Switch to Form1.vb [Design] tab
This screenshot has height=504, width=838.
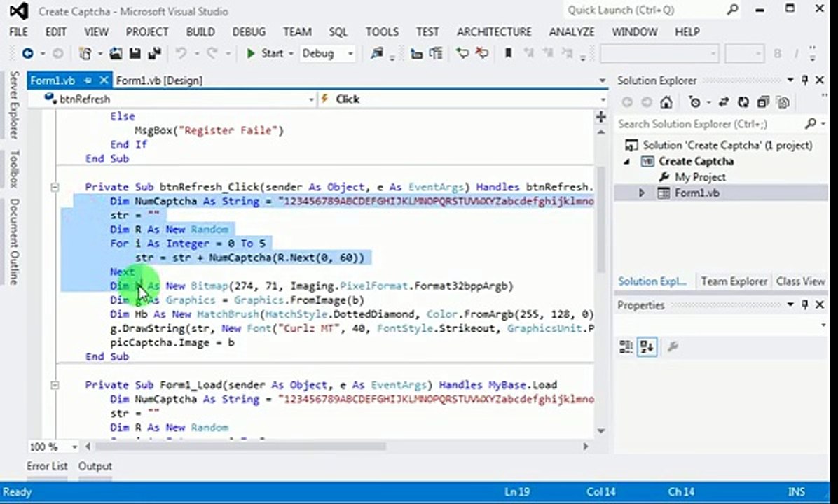(x=159, y=80)
